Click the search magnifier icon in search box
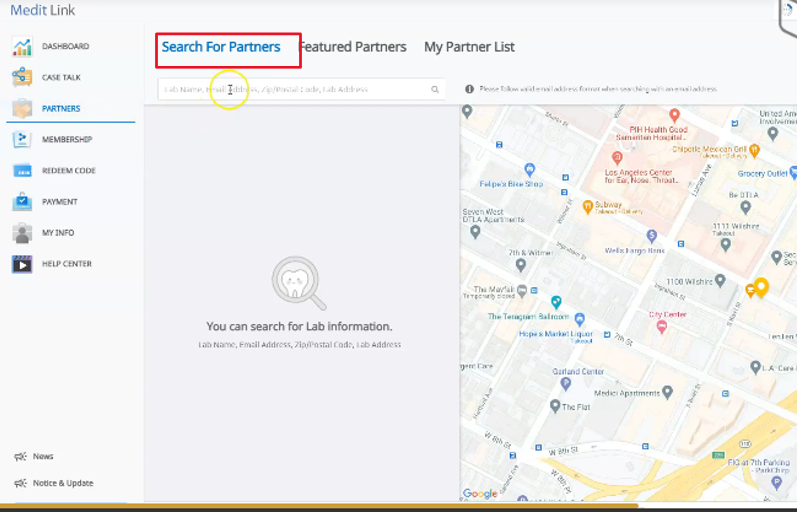This screenshot has height=513, width=801. (x=435, y=90)
